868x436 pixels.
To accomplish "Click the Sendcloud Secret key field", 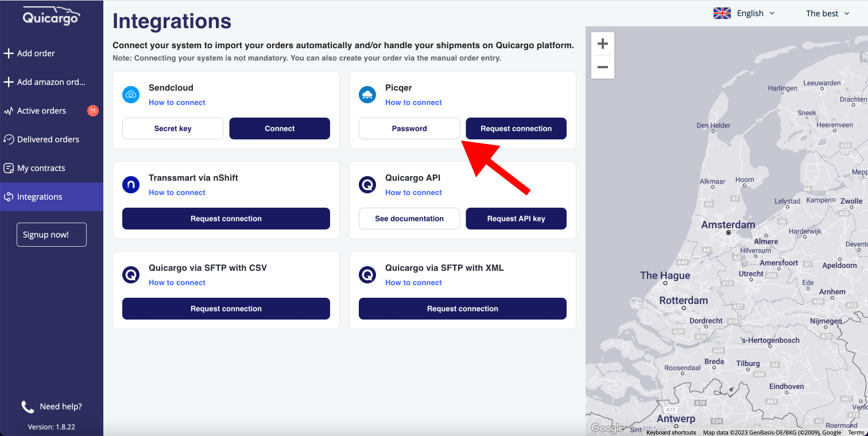I will pyautogui.click(x=173, y=129).
